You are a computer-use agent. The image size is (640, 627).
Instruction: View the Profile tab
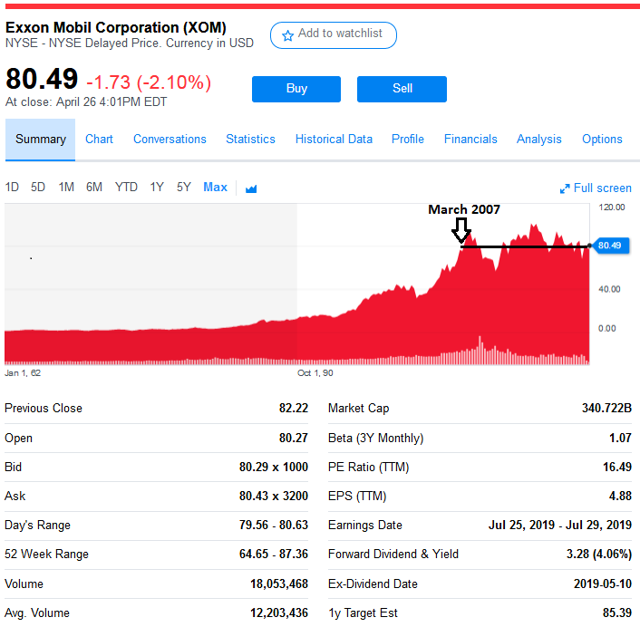pyautogui.click(x=408, y=139)
